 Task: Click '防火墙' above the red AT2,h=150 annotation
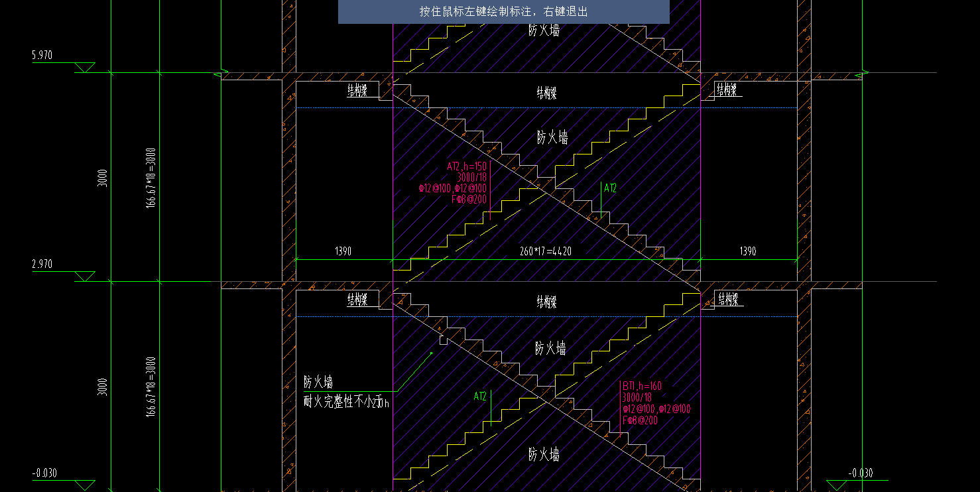pos(553,138)
